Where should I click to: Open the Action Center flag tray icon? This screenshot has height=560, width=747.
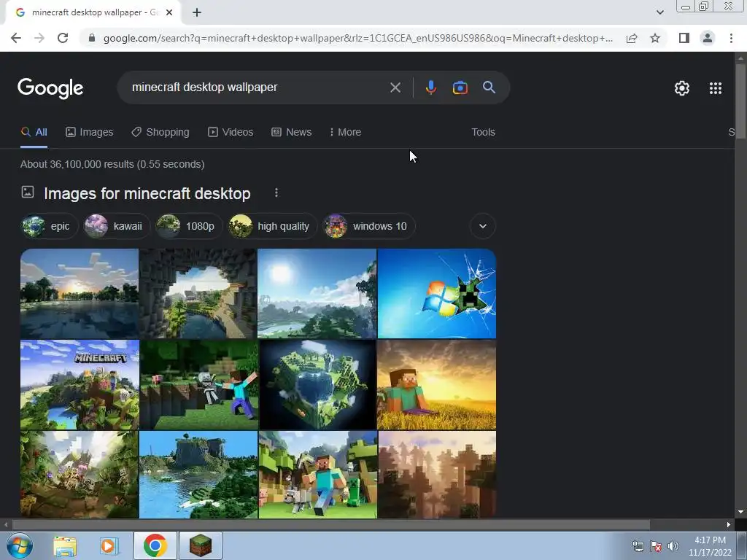coord(656,546)
